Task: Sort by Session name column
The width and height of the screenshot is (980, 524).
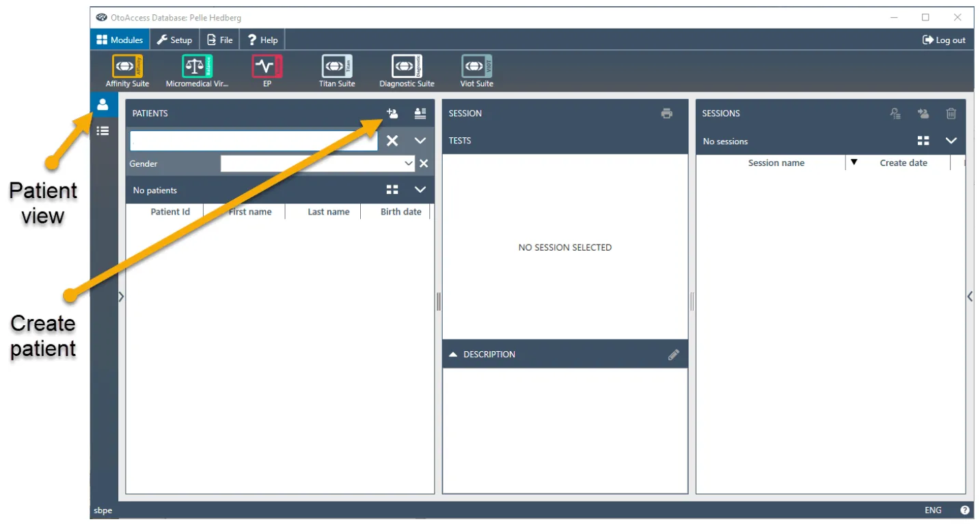Action: click(776, 163)
